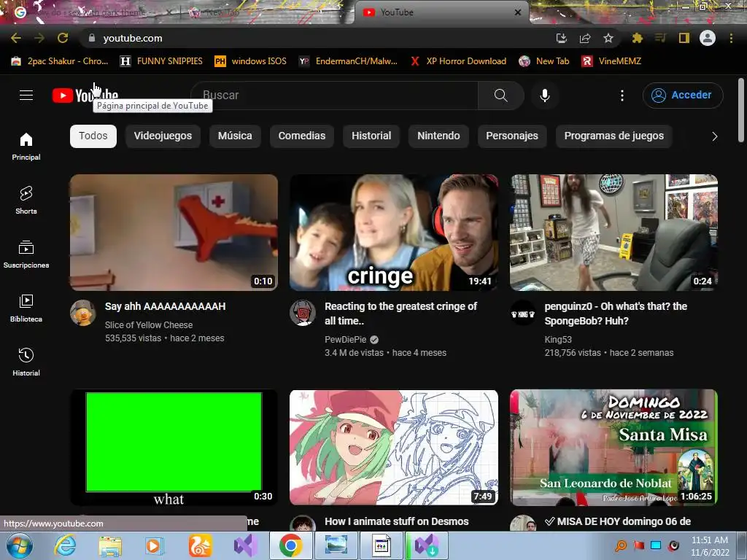This screenshot has height=560, width=747.
Task: Select the Música filter chip
Action: point(235,136)
